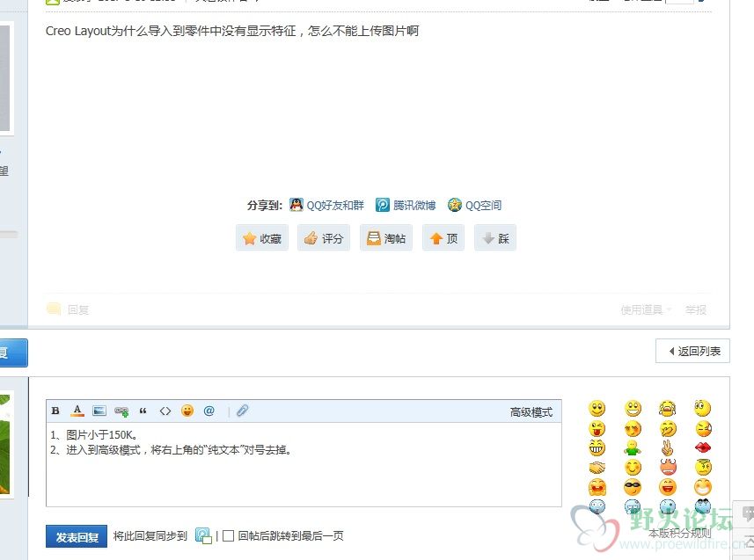The image size is (754, 560).
Task: Toggle sync reply to Tencent Weibo icon
Action: click(x=203, y=535)
